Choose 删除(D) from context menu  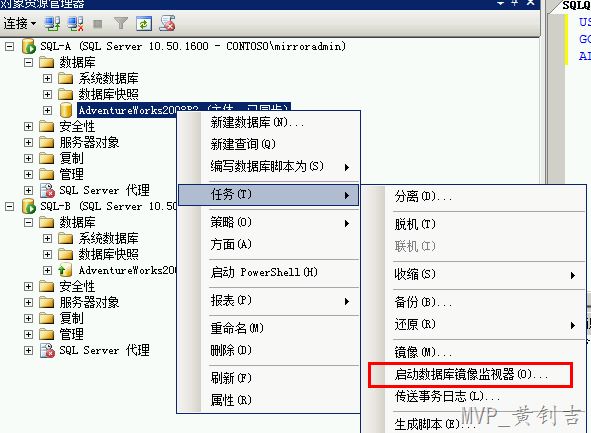(268, 350)
